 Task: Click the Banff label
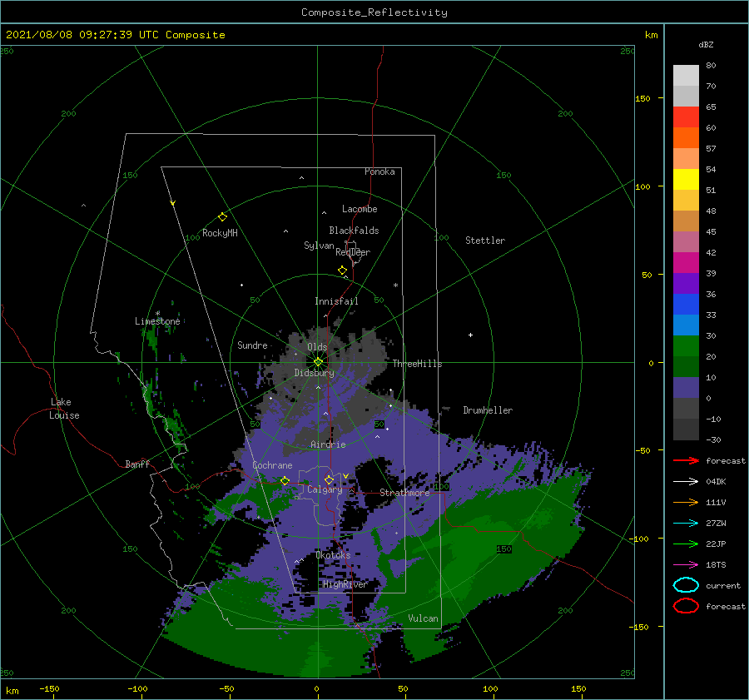(137, 464)
